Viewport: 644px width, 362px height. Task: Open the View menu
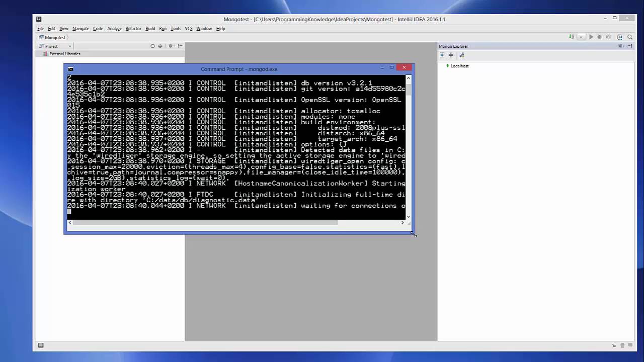pos(64,29)
